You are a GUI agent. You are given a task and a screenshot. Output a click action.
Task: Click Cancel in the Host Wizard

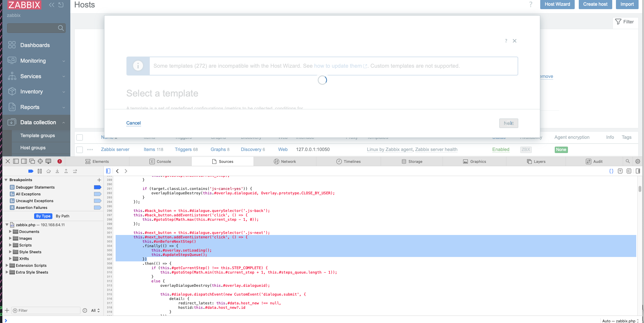(134, 123)
